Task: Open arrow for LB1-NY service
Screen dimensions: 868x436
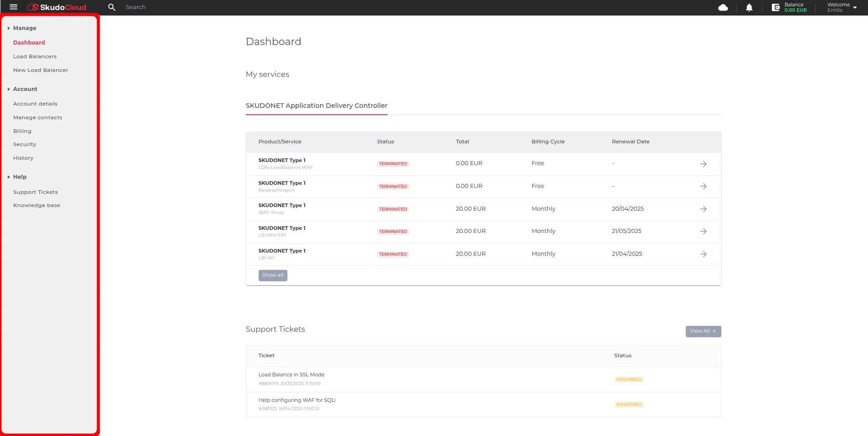Action: [x=703, y=254]
